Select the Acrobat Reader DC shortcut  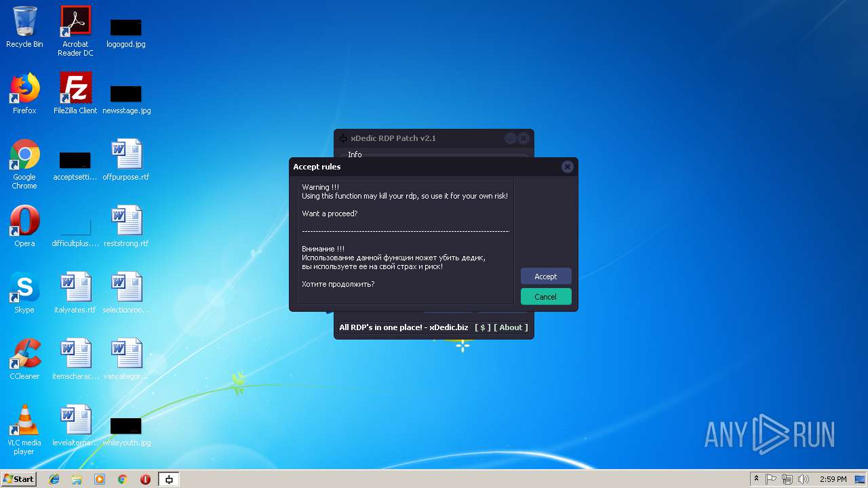tap(75, 31)
